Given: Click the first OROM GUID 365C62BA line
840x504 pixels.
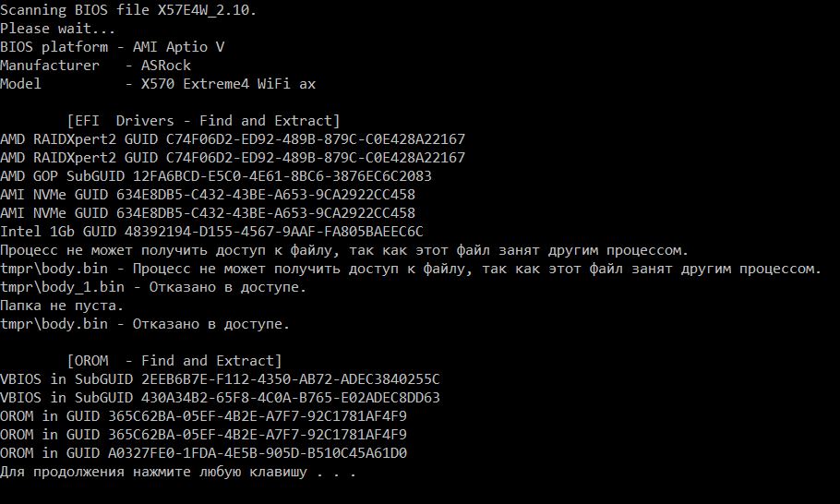Looking at the screenshot, I should (203, 416).
